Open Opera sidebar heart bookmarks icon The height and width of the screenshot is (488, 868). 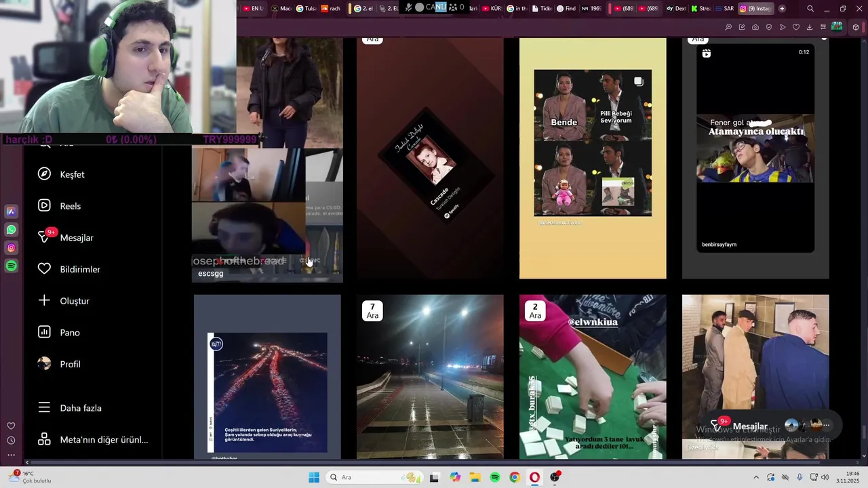(11, 426)
